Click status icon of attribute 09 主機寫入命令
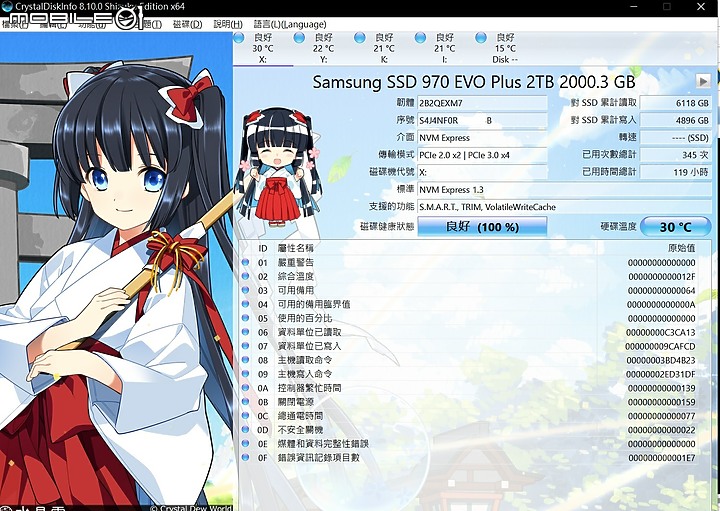The height and width of the screenshot is (511, 720). pyautogui.click(x=245, y=374)
